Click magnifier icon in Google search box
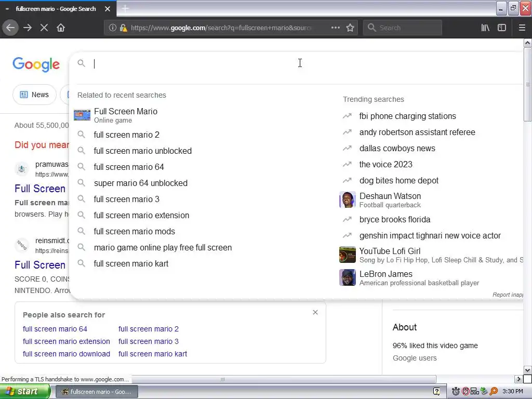The height and width of the screenshot is (399, 532). click(x=81, y=63)
